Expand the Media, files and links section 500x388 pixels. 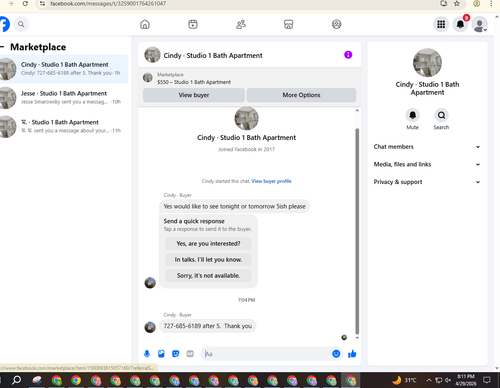coord(427,164)
